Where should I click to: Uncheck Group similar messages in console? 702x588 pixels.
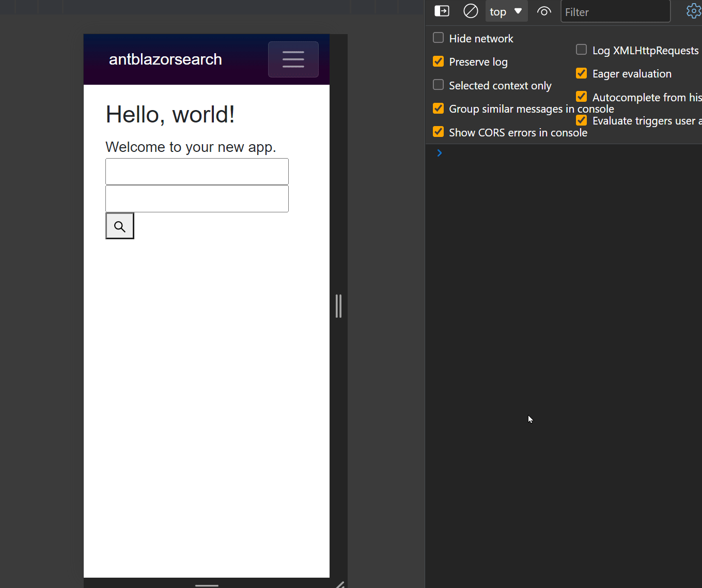click(438, 108)
